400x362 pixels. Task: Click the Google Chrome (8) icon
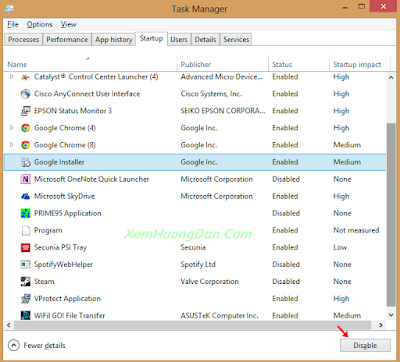pos(25,145)
